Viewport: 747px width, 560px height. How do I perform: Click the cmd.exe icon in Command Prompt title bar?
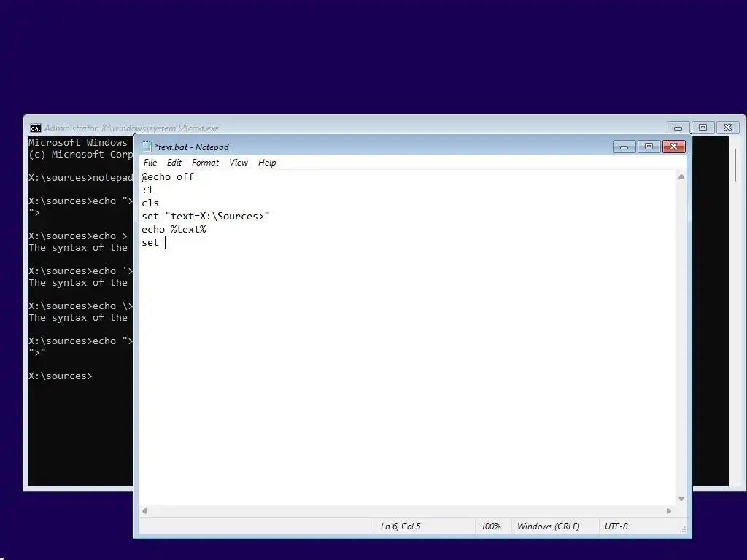pyautogui.click(x=35, y=128)
